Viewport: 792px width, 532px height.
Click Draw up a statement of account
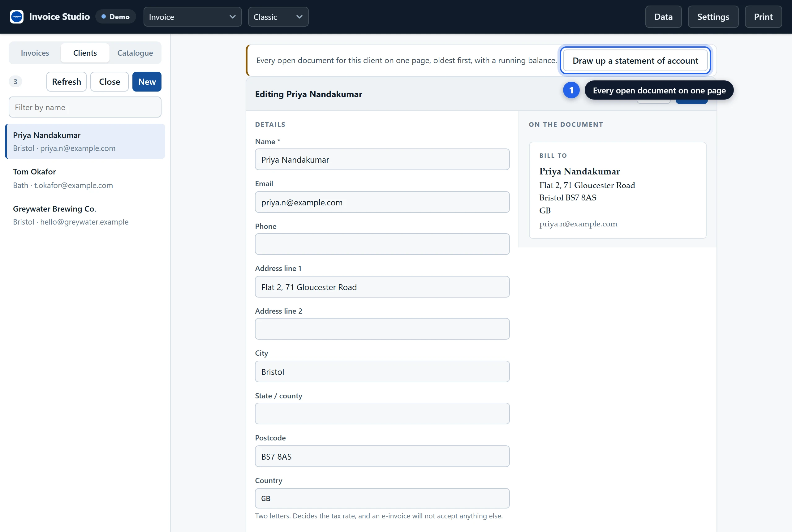(635, 60)
